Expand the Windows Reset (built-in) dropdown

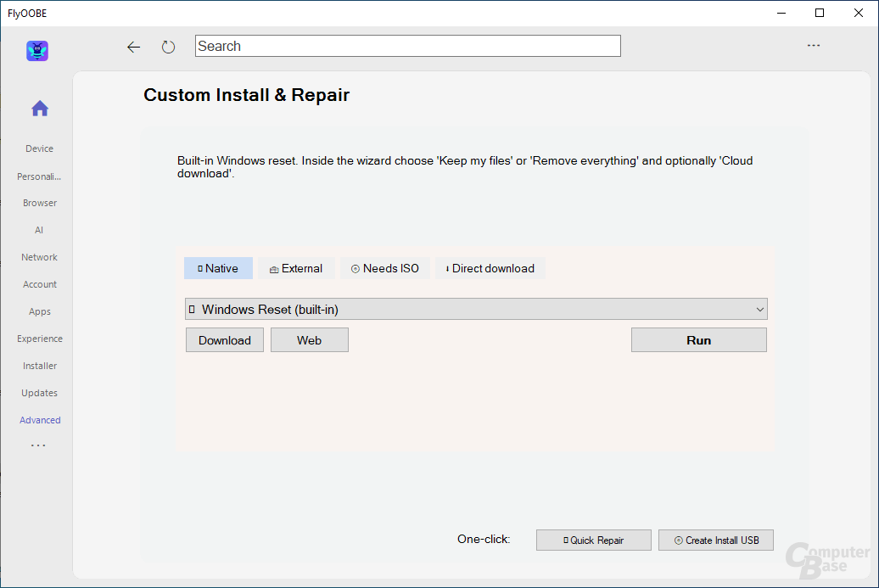(476, 310)
